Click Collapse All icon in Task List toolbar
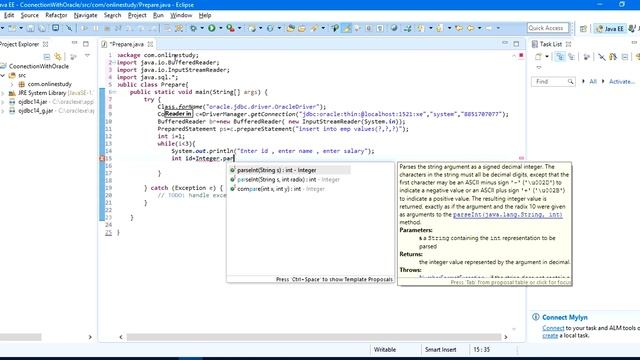This screenshot has width=640, height=360. (x=625, y=57)
